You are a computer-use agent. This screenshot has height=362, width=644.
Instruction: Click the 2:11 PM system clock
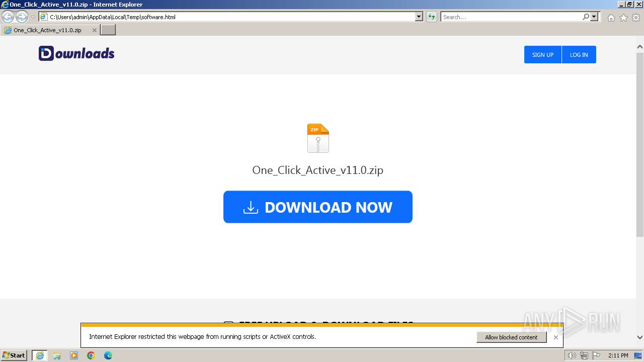point(618,355)
